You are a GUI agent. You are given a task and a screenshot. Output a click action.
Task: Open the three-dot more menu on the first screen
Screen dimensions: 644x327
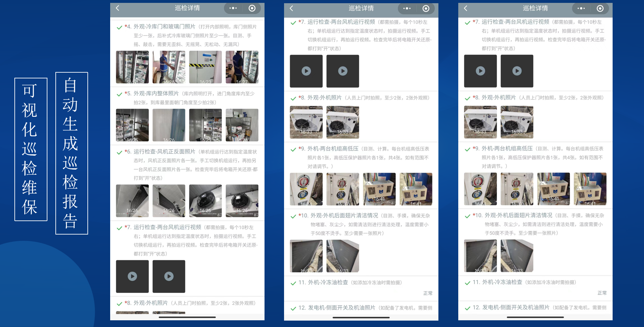tap(233, 9)
